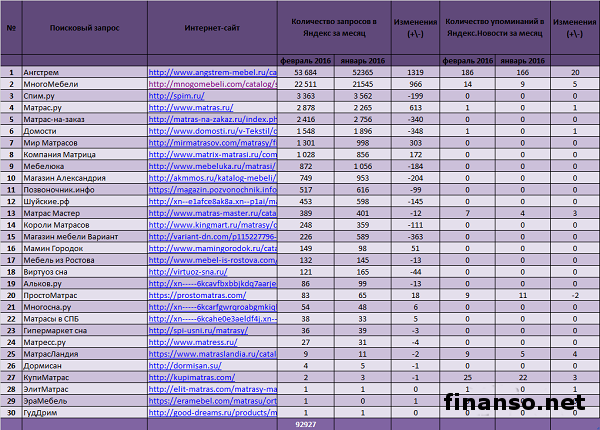600x430 pixels.
Task: Select the '№' header cell
Action: [11, 28]
